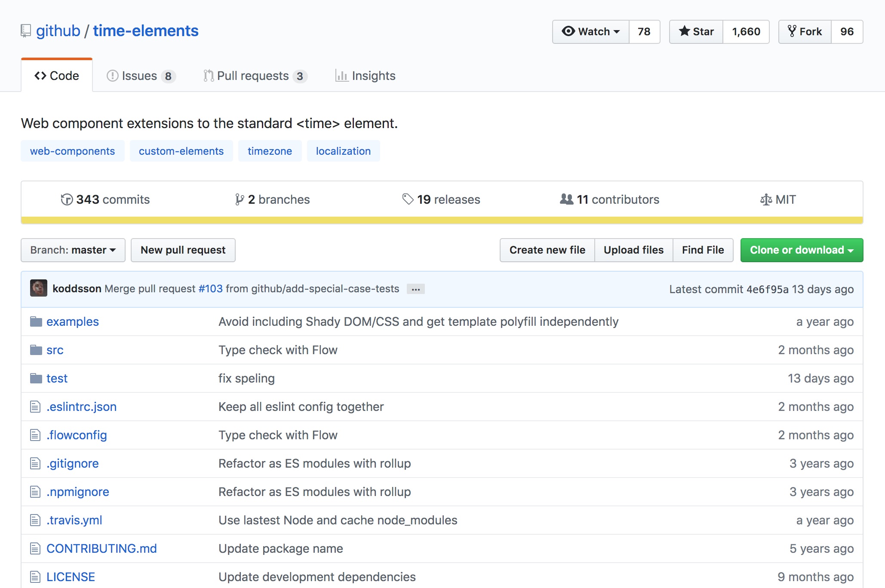Viewport: 885px width, 588px height.
Task: Select the custom-elements topic tag
Action: click(x=181, y=151)
